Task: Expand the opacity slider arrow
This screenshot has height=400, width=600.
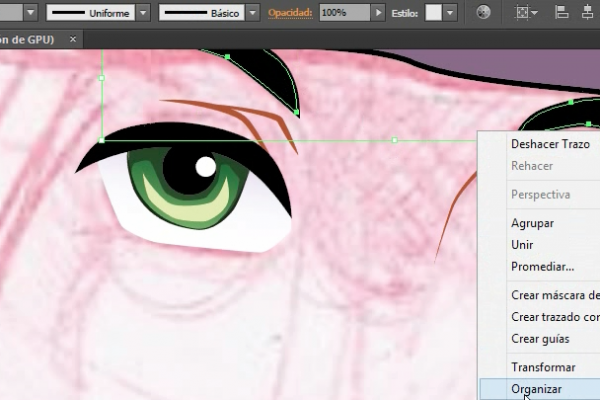Action: click(x=377, y=14)
